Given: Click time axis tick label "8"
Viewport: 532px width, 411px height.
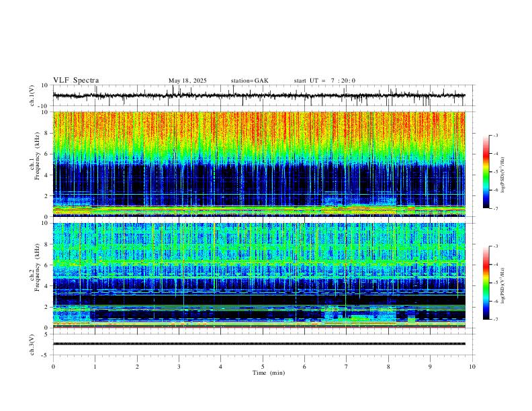Looking at the screenshot, I should coord(388,367).
